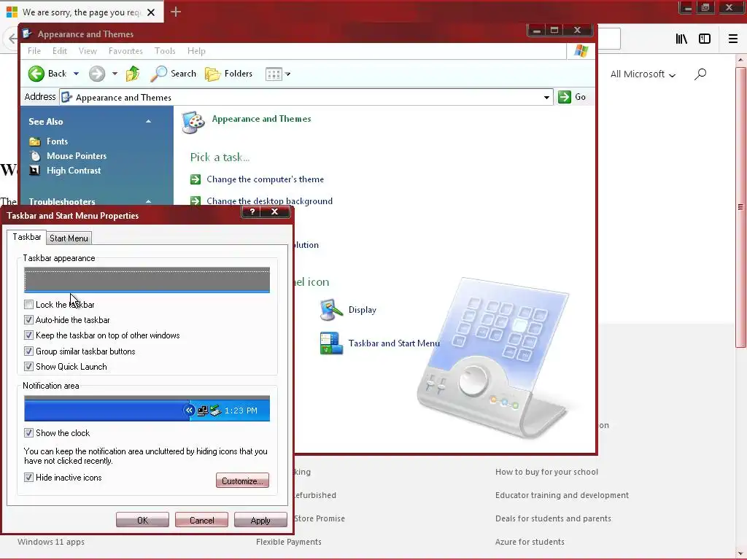
Task: Open the Back button history dropdown
Action: point(76,74)
